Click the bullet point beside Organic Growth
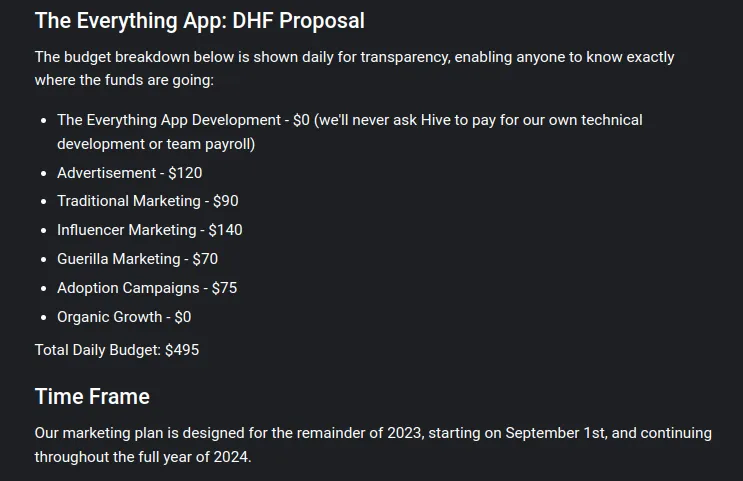Screen dimensions: 743x481 coord(44,318)
